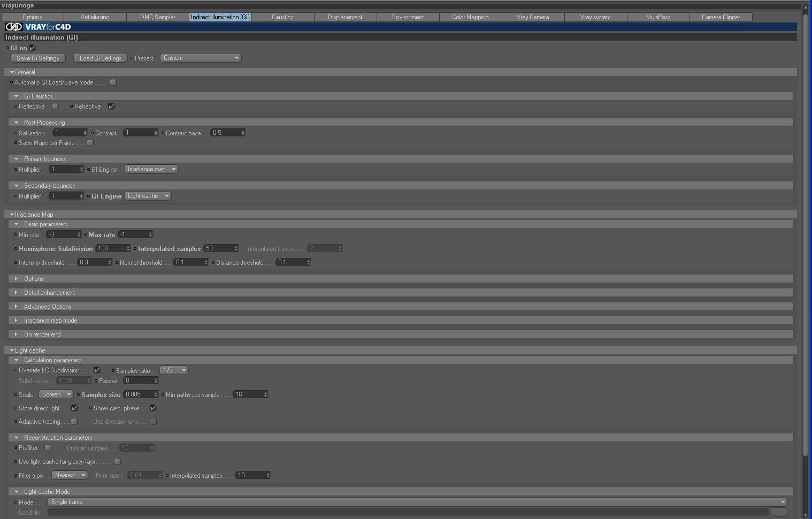
Task: Click the vertical scrollbar thumb
Action: pos(806,234)
